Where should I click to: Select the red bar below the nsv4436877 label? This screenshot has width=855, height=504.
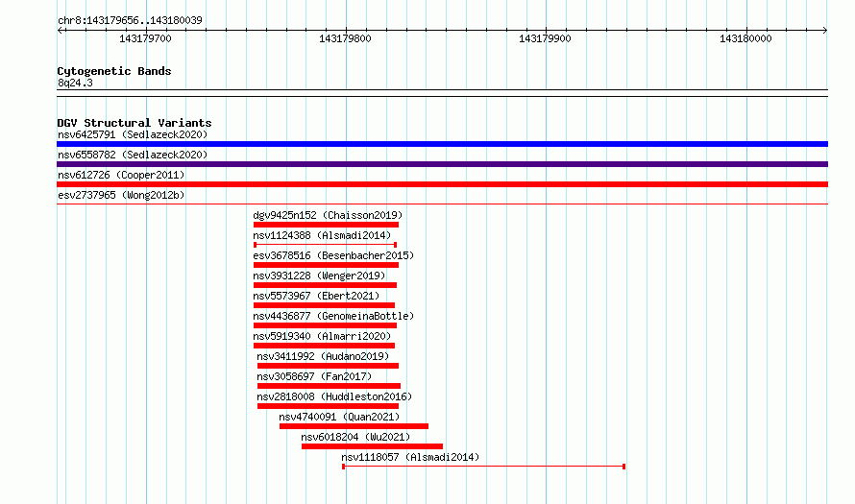coord(325,325)
